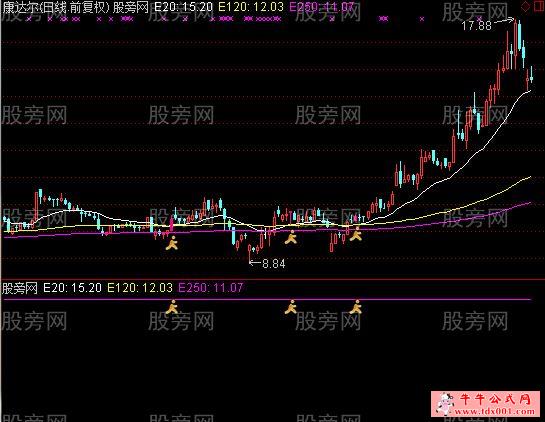This screenshot has width=545, height=422.
Task: Click the last candlestick on the chart
Action: pyautogui.click(x=531, y=75)
